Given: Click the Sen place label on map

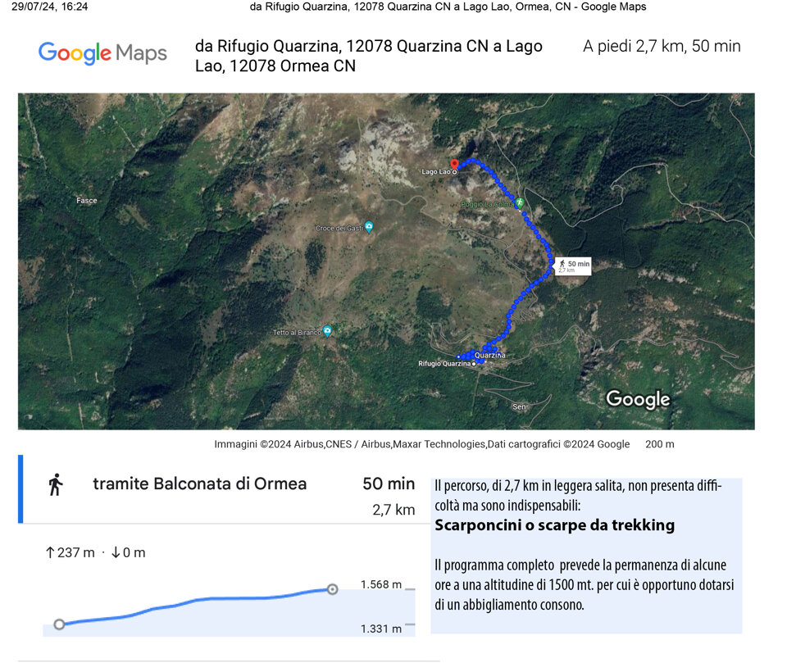Looking at the screenshot, I should 519,406.
